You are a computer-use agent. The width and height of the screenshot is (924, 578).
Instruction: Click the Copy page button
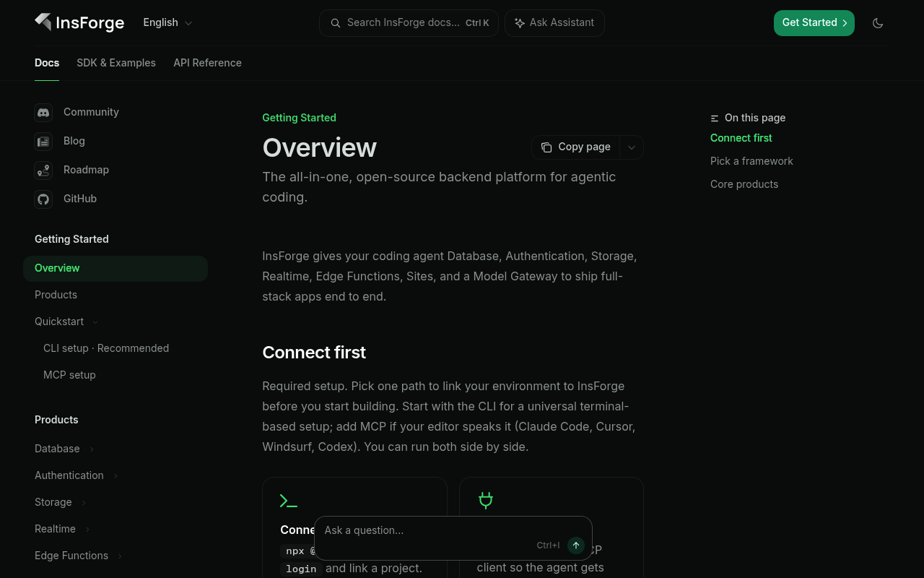coord(576,147)
